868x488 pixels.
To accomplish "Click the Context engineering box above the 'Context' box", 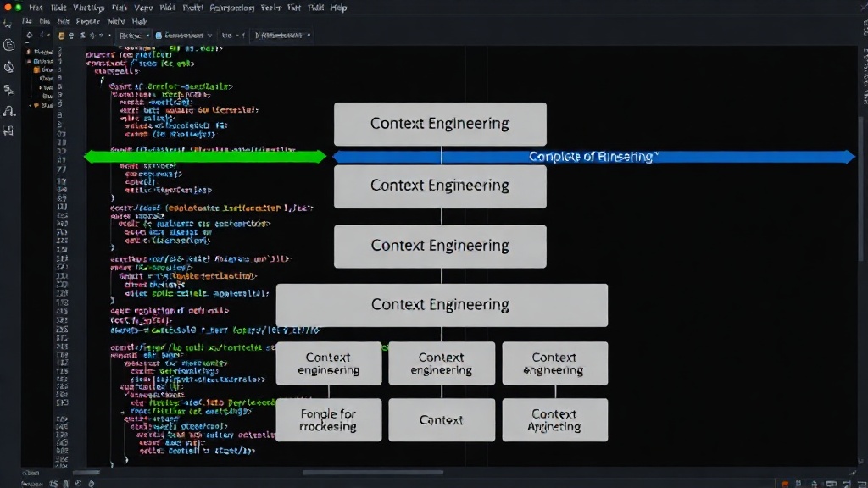I will coord(442,363).
